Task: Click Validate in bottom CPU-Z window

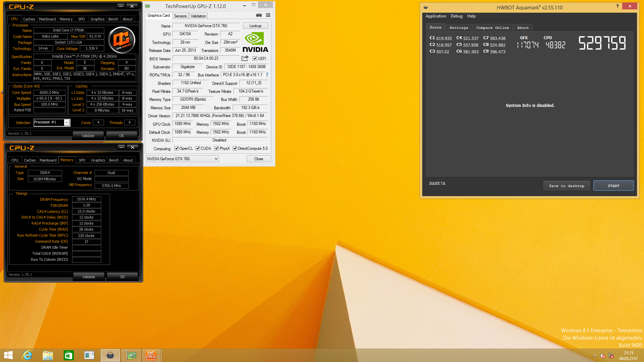Action: click(89, 277)
